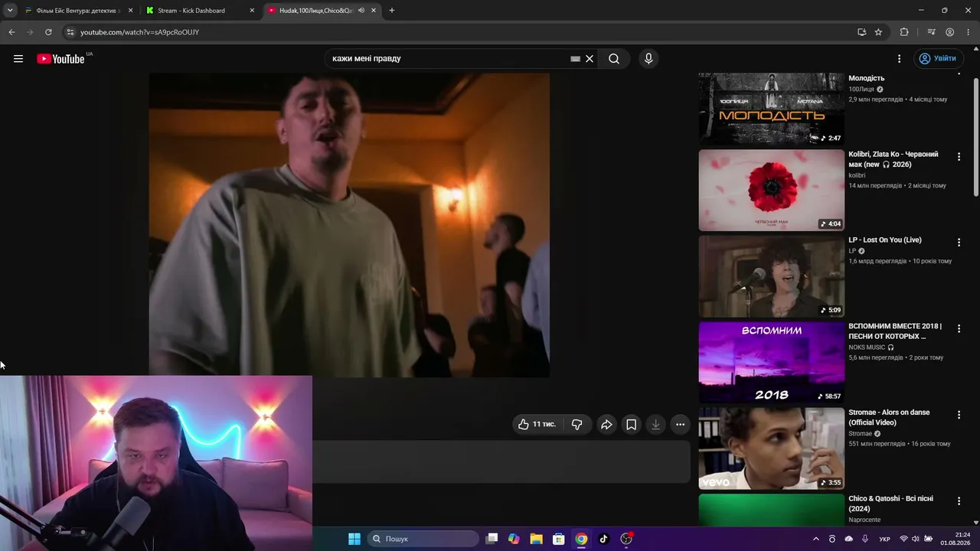The width and height of the screenshot is (980, 551).
Task: Open TikTok from the taskbar
Action: [x=603, y=539]
